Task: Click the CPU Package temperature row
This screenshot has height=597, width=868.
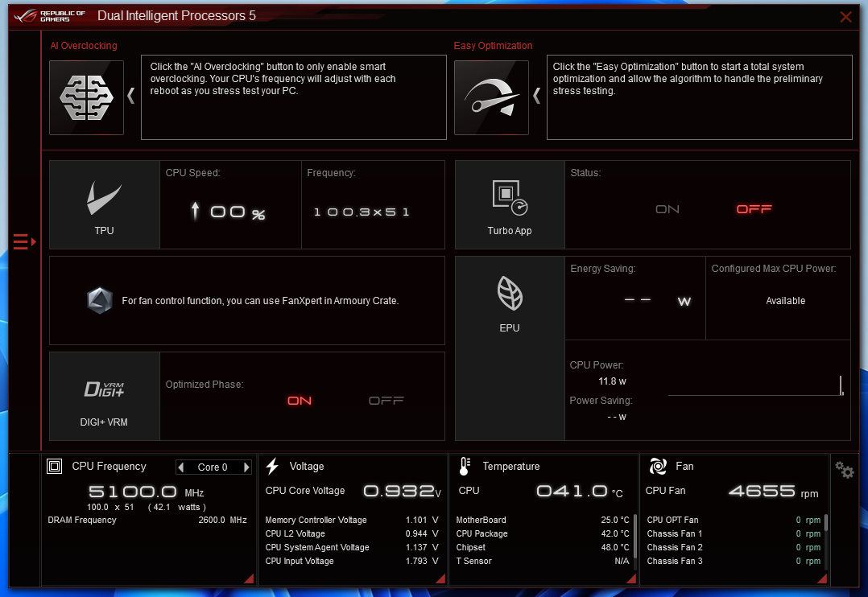Action: pos(543,534)
